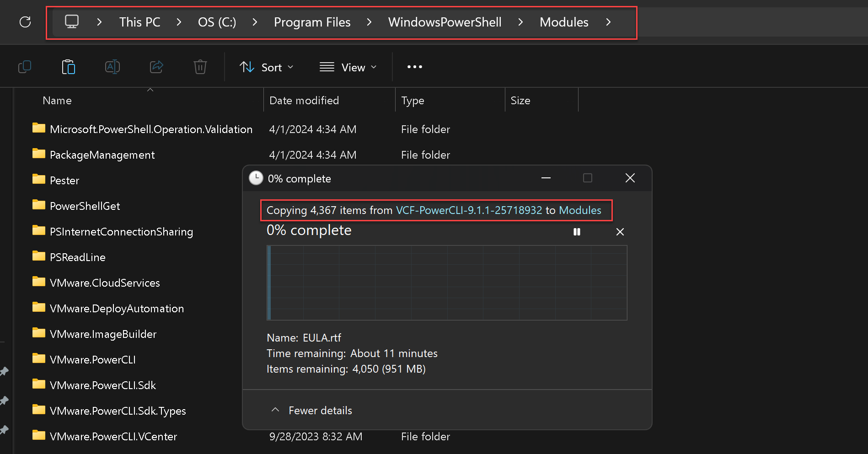
Task: Click the VMware.ImageBuilder folder icon
Action: coord(39,333)
